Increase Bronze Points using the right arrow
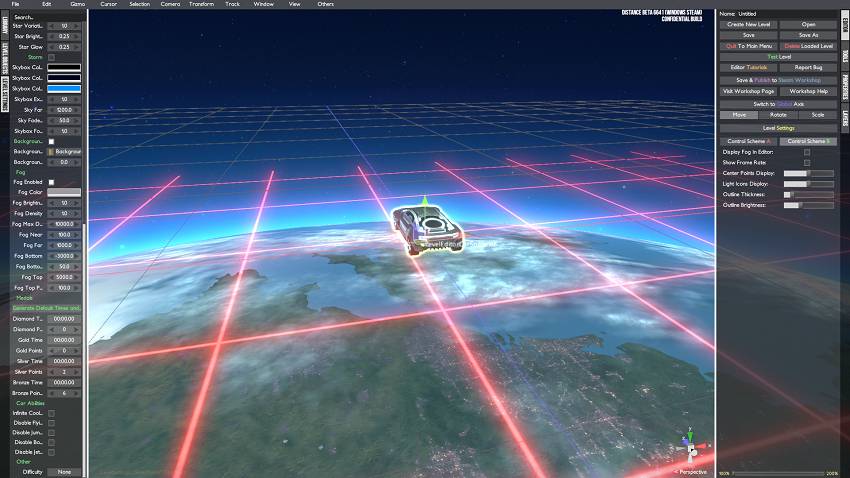850x478 pixels. [x=78, y=393]
